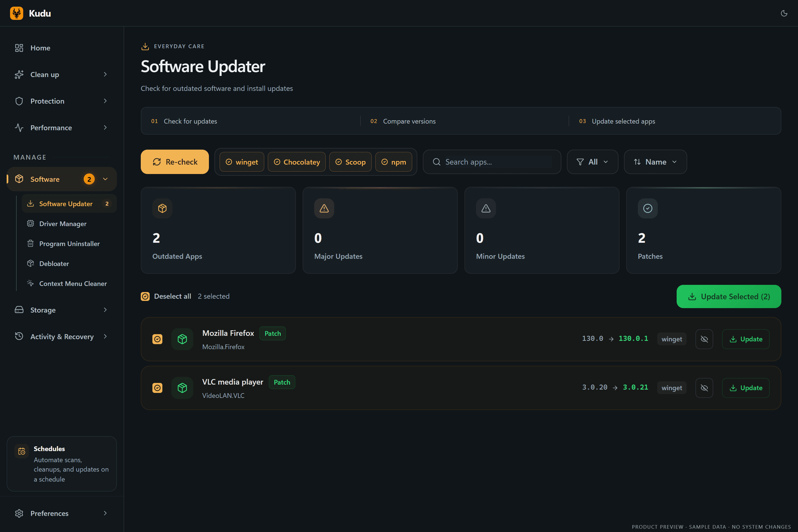Click step 03 Update selected apps
The height and width of the screenshot is (532, 798).
point(617,121)
